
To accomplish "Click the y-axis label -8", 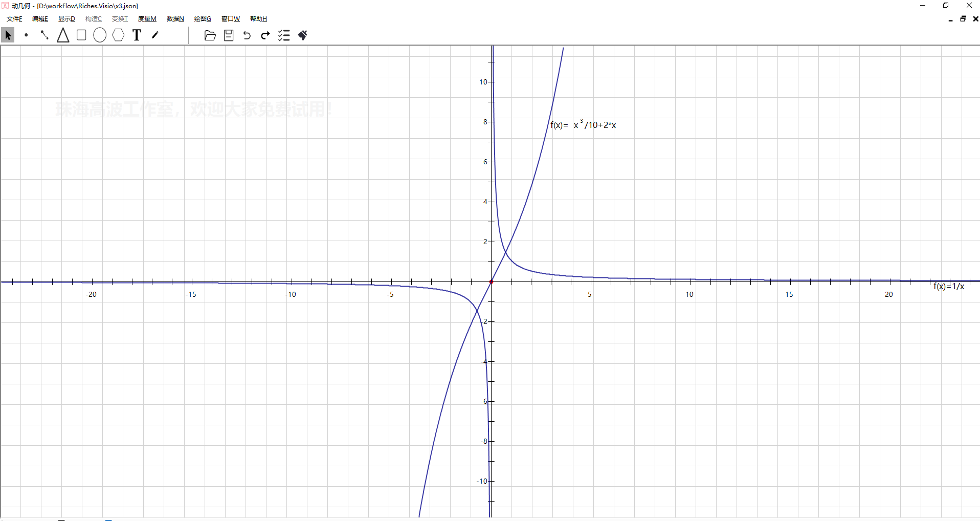I will [484, 441].
